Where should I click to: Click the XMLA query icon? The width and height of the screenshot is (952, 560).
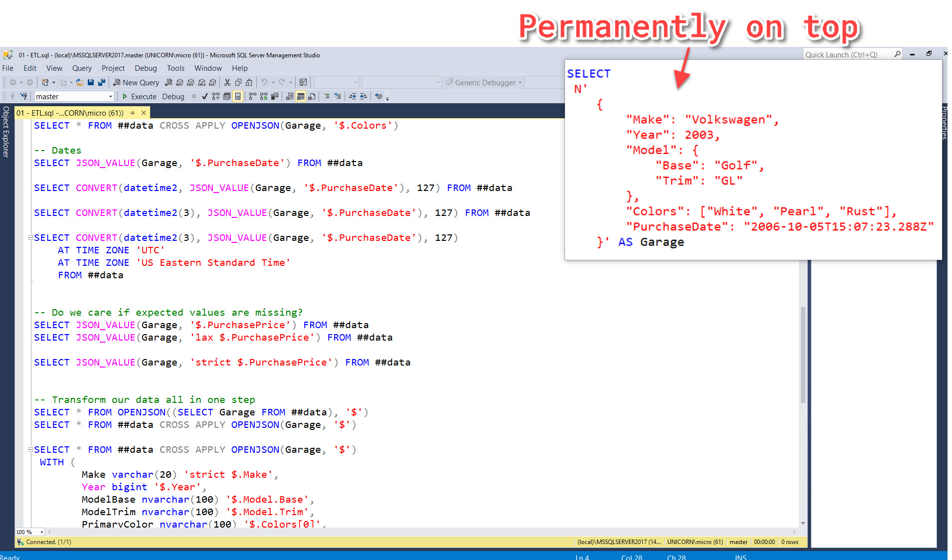click(201, 82)
